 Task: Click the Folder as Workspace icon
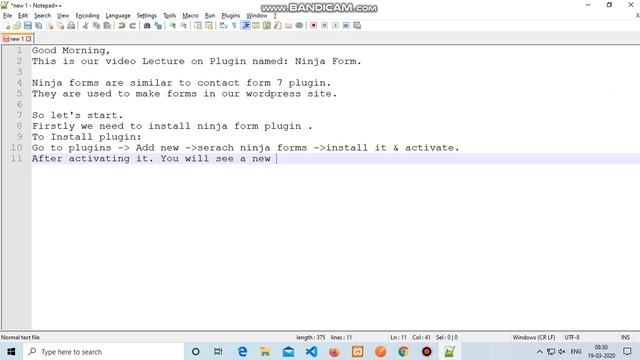pyautogui.click(x=289, y=26)
